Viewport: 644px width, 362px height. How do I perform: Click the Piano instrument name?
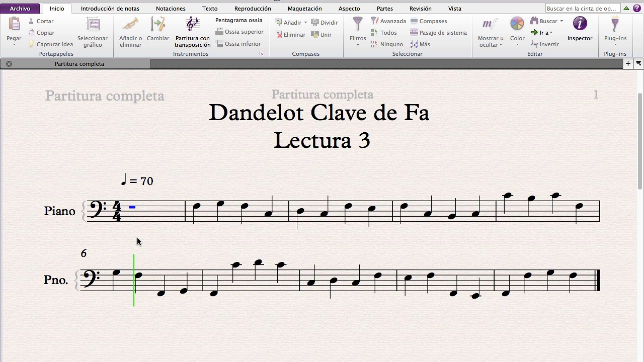[x=59, y=211]
